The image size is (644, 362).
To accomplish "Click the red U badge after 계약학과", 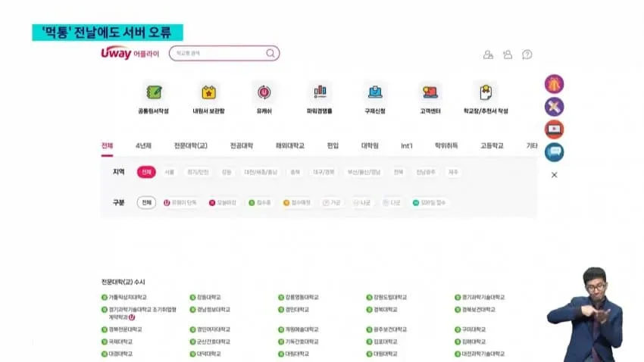I will tap(132, 317).
